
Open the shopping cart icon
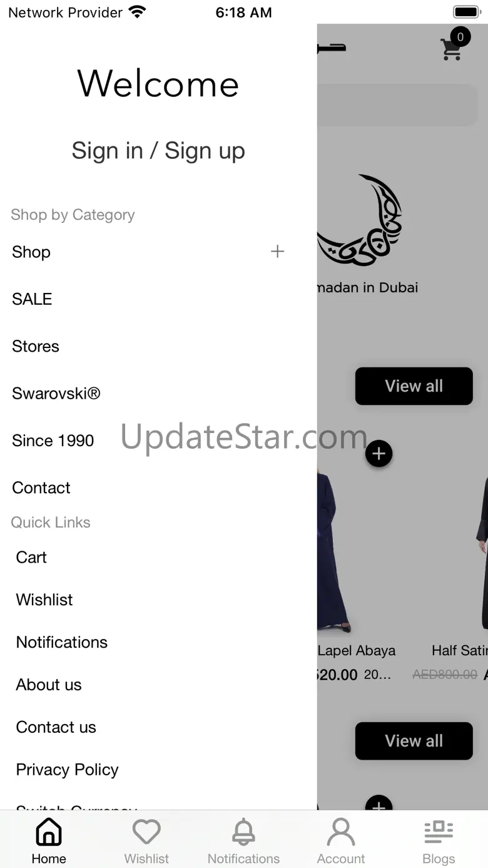point(452,49)
